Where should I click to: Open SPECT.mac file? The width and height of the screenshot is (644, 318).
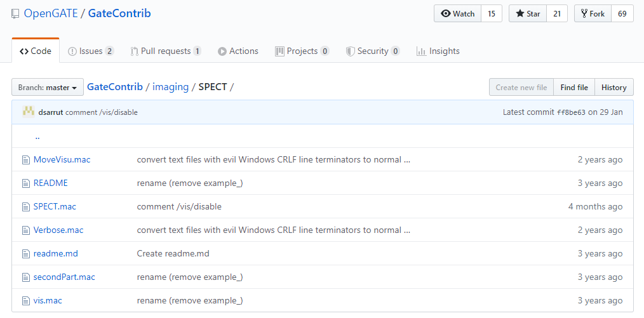55,206
